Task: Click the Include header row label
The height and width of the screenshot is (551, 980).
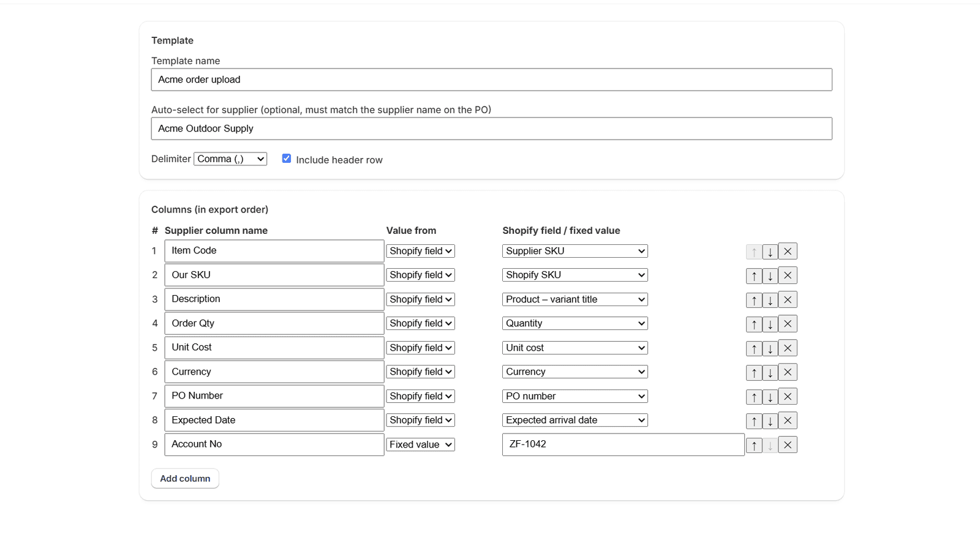Action: 339,160
